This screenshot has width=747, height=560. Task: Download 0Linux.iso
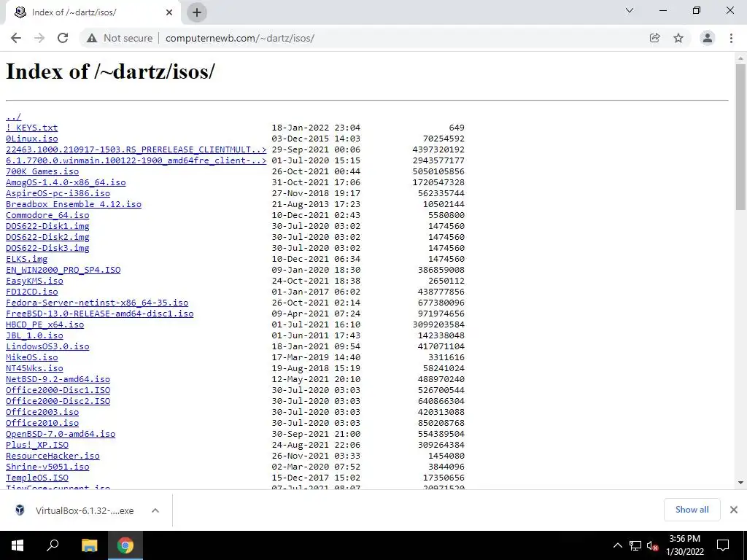[32, 139]
